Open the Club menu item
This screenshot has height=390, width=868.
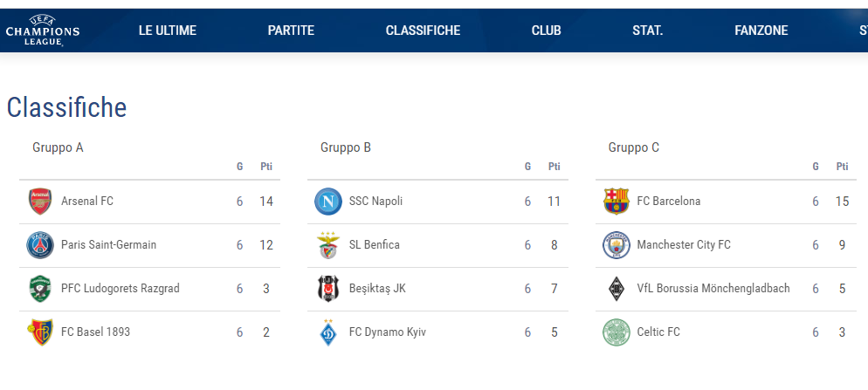coord(546,31)
